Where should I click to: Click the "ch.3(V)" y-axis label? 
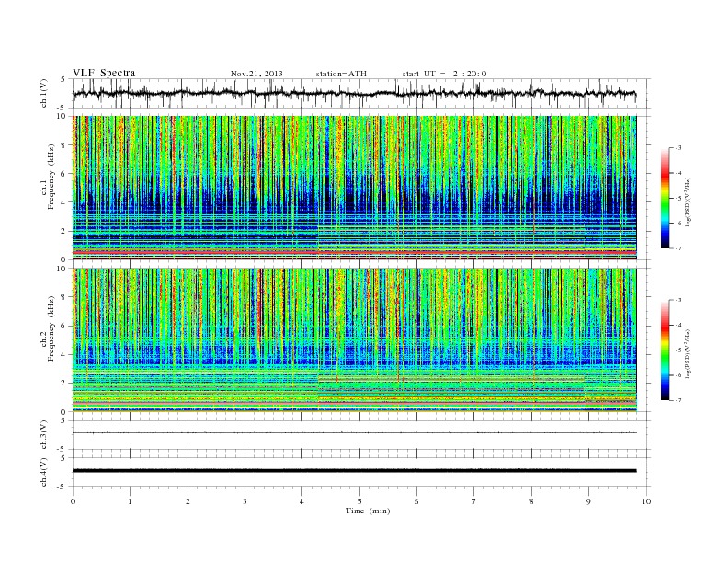coord(44,435)
